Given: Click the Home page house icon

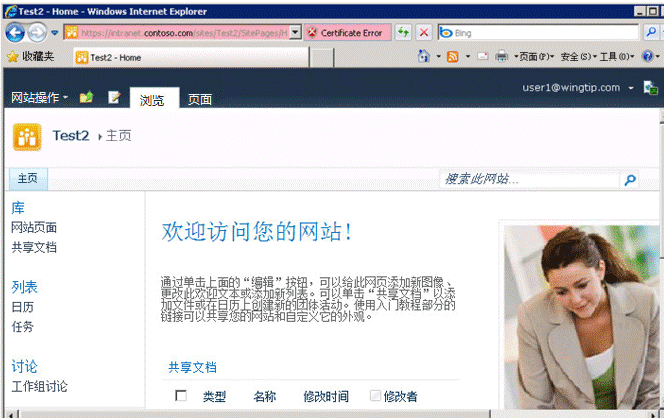Looking at the screenshot, I should [424, 56].
